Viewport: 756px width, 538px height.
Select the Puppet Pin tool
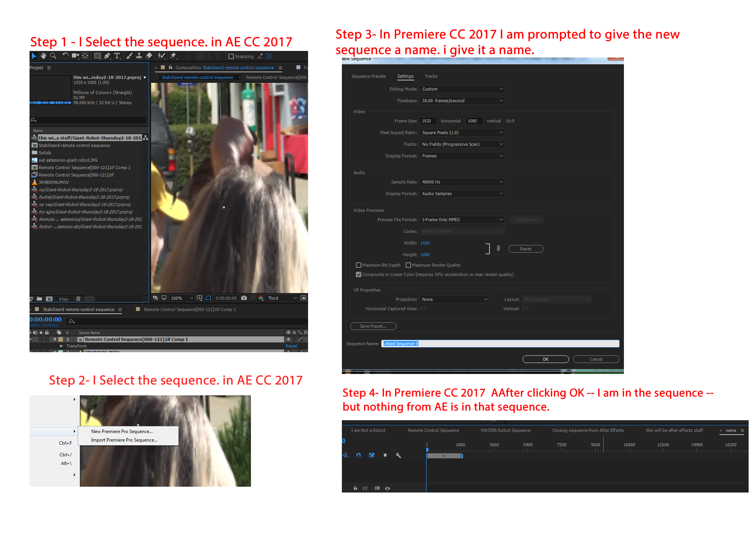click(x=173, y=56)
